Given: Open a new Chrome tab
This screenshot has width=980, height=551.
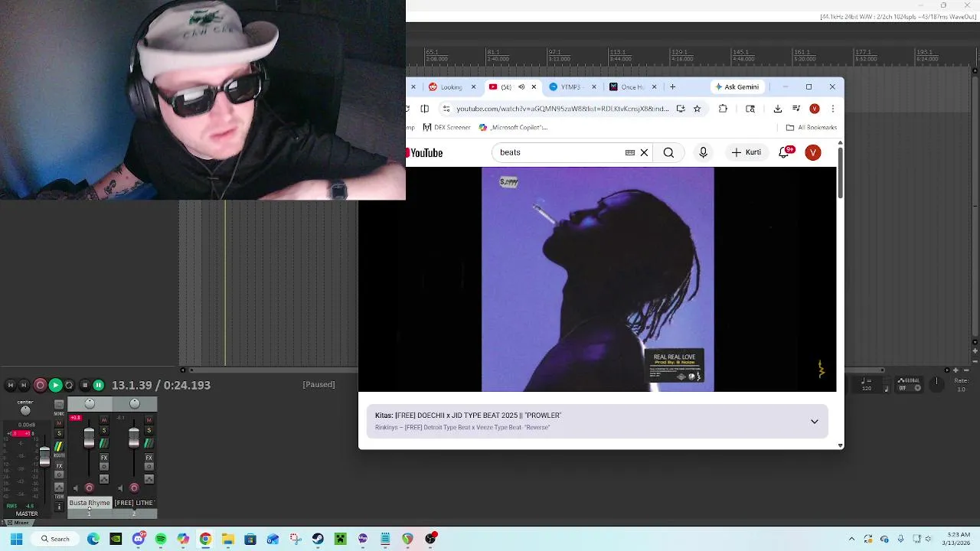Looking at the screenshot, I should tap(672, 87).
